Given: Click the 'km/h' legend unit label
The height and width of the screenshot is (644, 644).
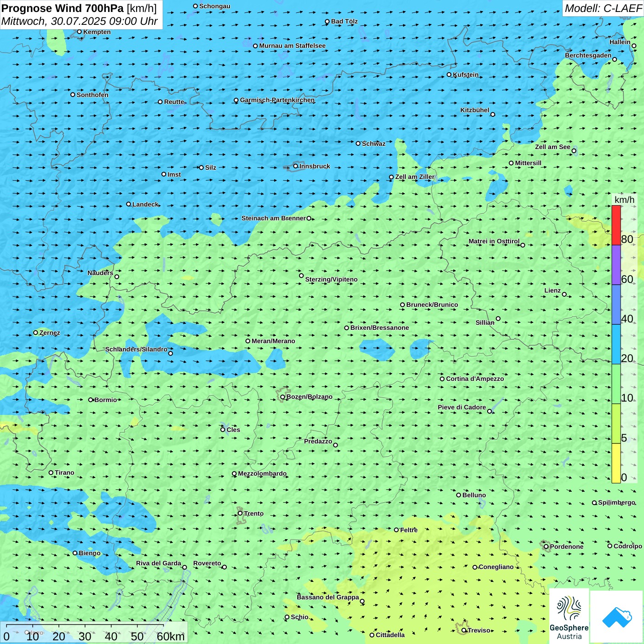Looking at the screenshot, I should 624,200.
